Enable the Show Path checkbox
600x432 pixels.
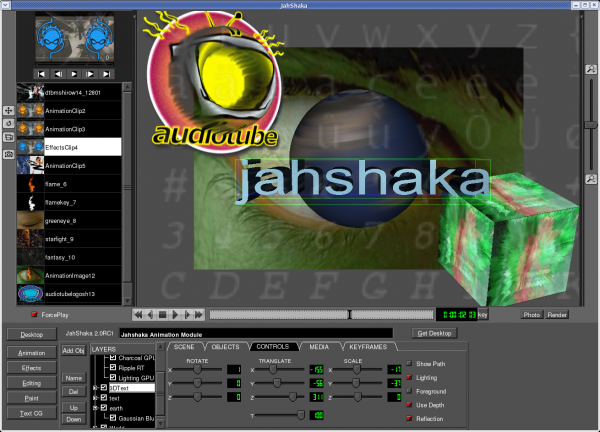tap(409, 363)
